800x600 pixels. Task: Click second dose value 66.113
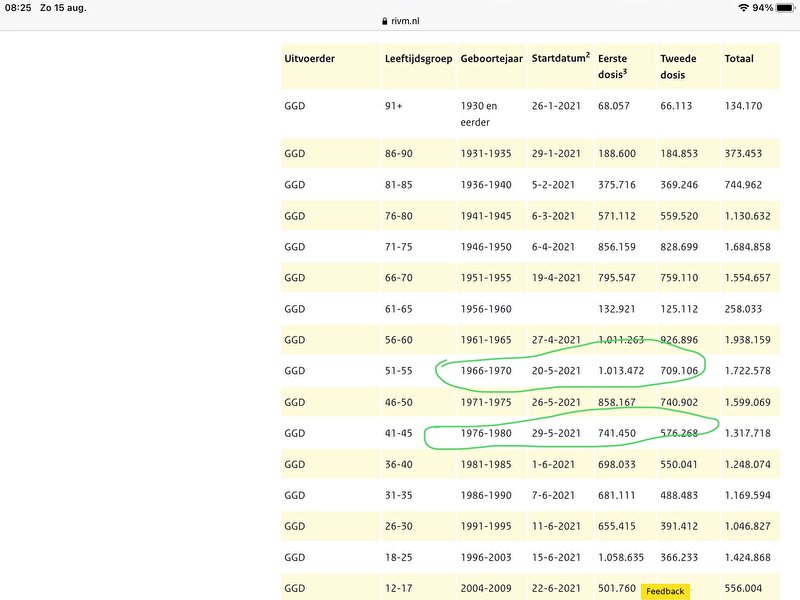click(x=676, y=106)
